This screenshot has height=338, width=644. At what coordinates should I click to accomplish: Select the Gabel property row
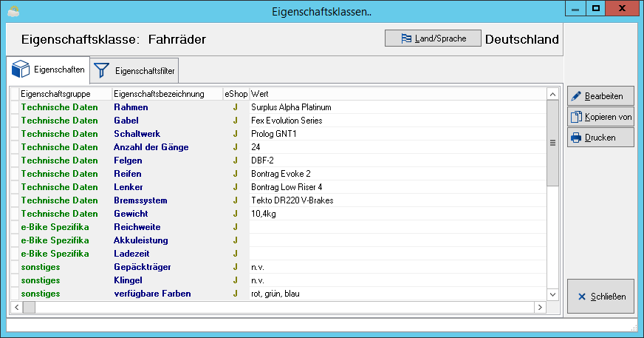(x=278, y=121)
